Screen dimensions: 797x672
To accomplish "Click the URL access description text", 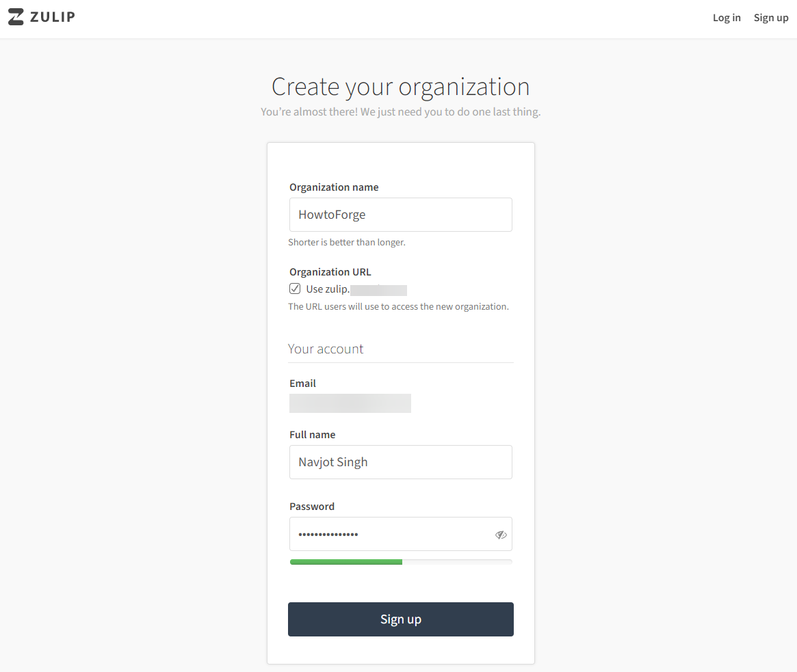I will point(398,306).
